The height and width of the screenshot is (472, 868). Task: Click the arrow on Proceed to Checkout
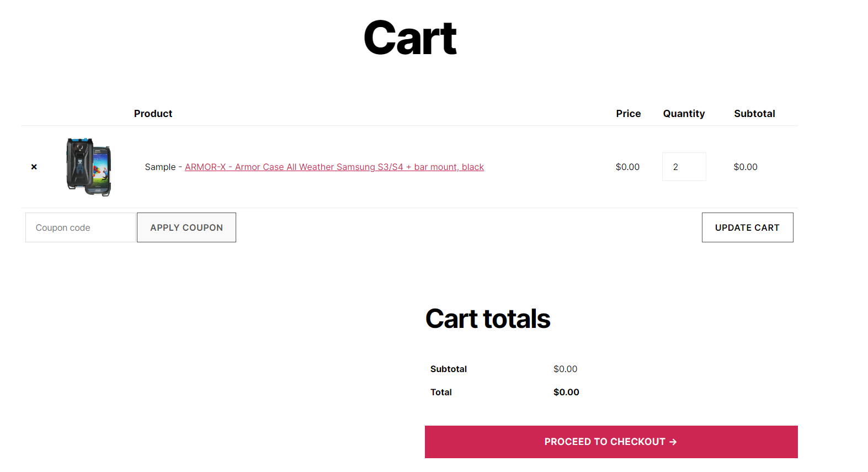(673, 442)
